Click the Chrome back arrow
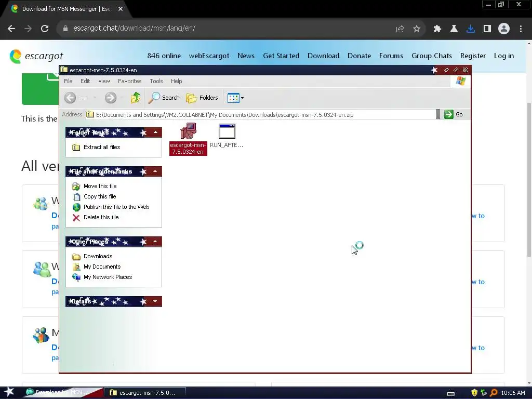The width and height of the screenshot is (532, 399). pos(11,29)
